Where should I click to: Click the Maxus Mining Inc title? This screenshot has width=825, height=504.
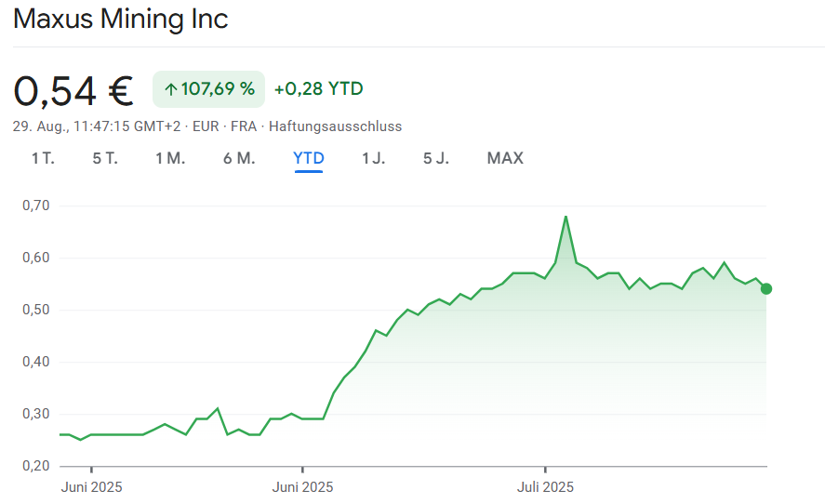click(x=121, y=19)
